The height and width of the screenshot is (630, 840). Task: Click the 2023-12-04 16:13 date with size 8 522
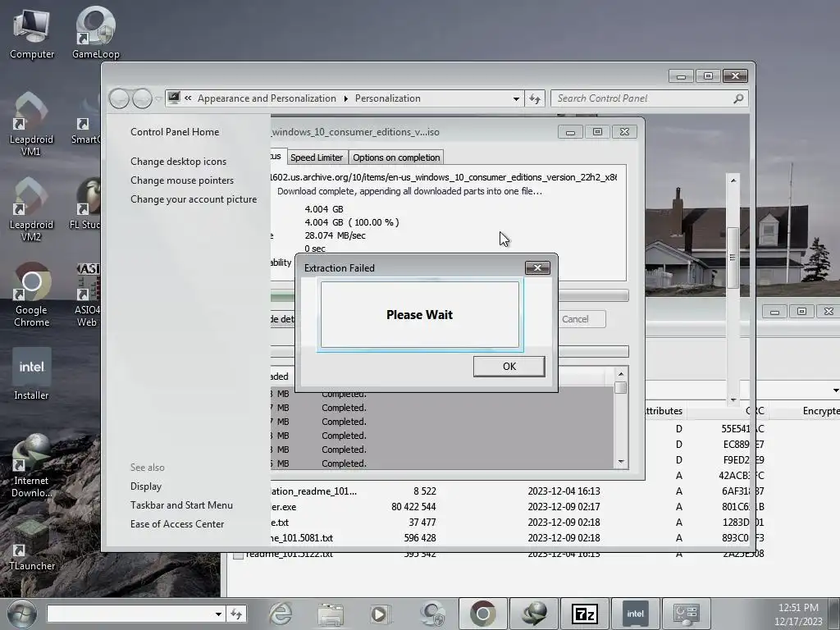pos(564,491)
